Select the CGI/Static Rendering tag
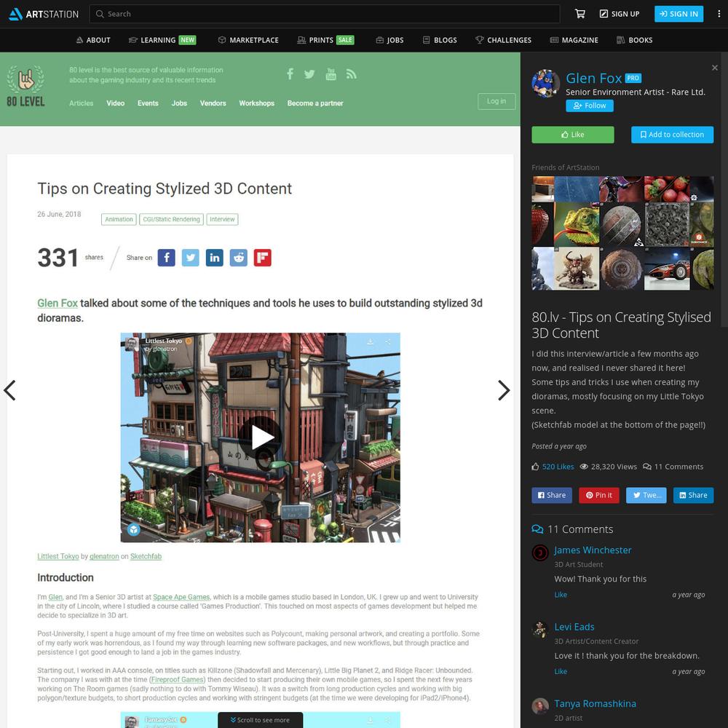The width and height of the screenshot is (728, 728). click(x=171, y=219)
